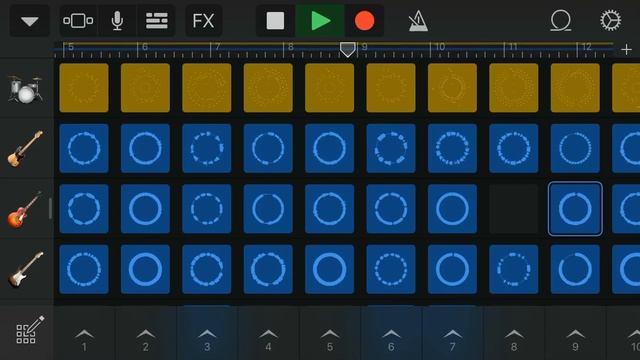Add a song section with plus icon
The image size is (640, 360).
(626, 50)
